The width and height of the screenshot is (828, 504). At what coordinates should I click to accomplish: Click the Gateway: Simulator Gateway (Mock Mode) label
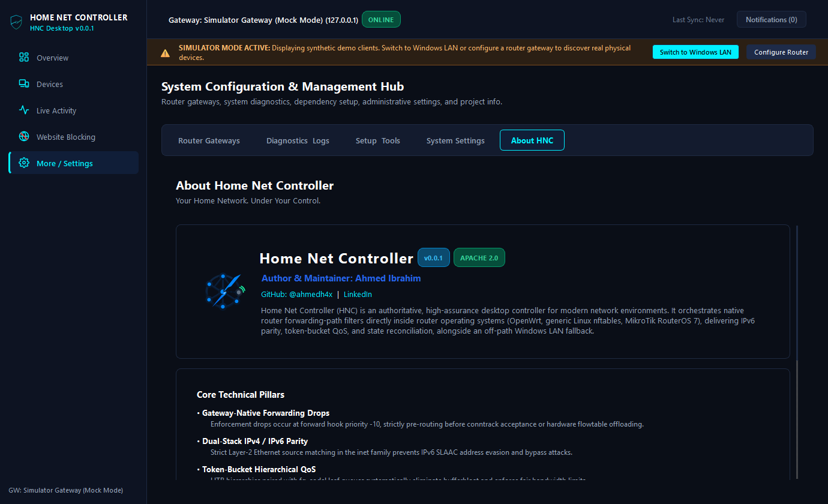263,20
